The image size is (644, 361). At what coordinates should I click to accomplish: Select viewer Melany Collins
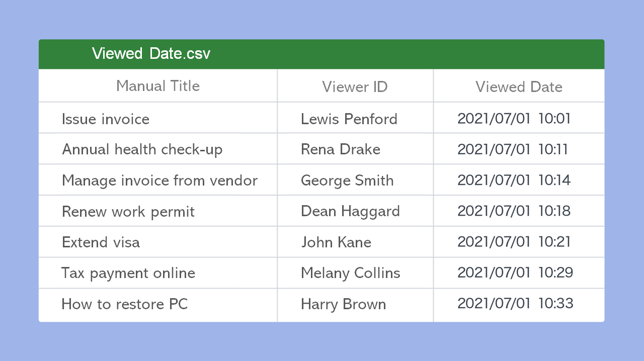pos(350,273)
